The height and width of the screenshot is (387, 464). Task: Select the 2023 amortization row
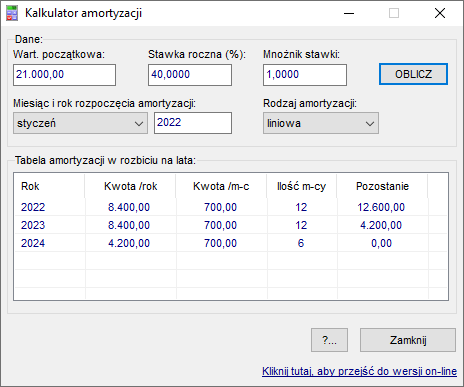coord(231,225)
